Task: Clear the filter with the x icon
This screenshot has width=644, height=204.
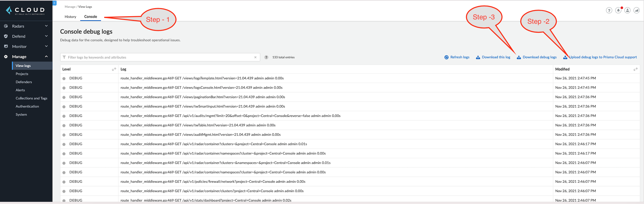Action: tap(255, 57)
